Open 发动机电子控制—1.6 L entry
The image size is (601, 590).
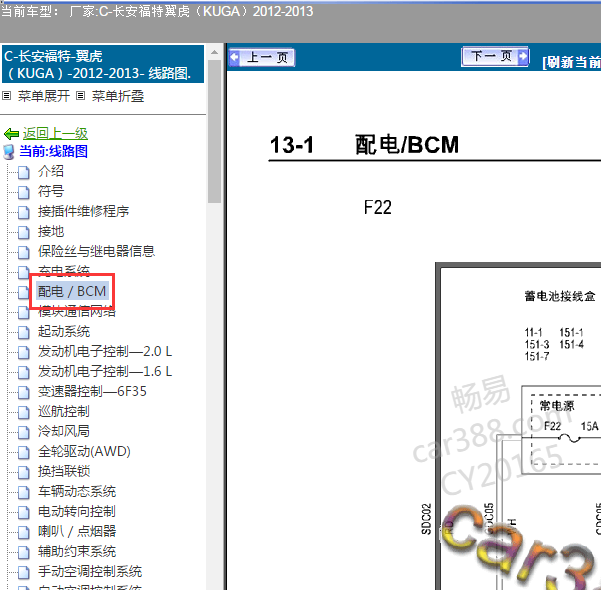(x=105, y=371)
